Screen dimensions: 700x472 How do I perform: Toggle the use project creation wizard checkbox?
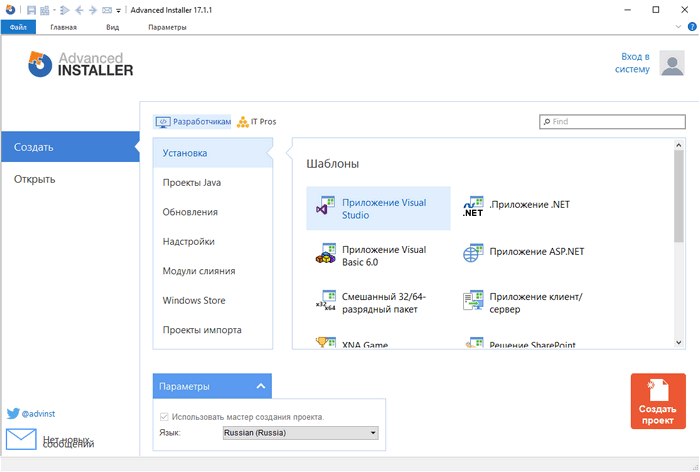coord(165,416)
